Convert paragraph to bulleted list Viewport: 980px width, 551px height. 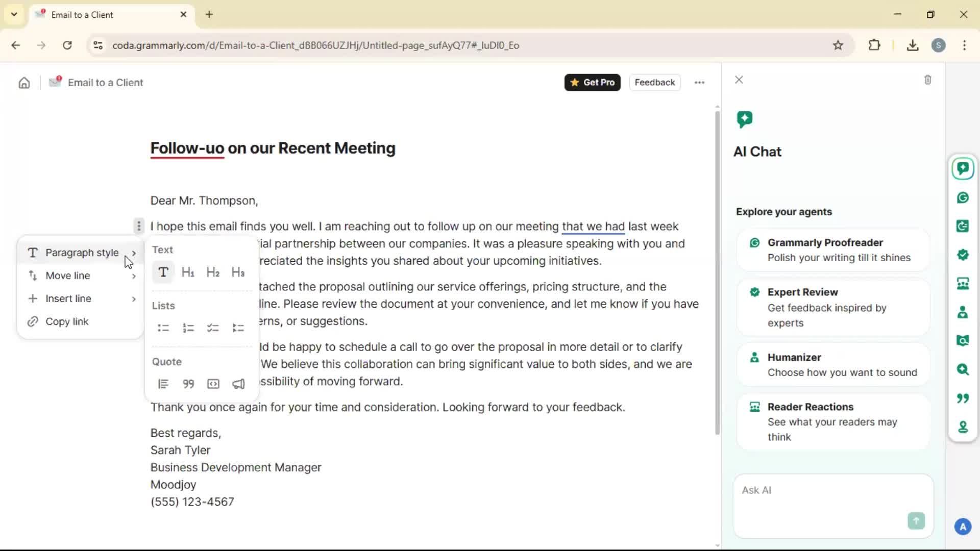click(x=163, y=328)
